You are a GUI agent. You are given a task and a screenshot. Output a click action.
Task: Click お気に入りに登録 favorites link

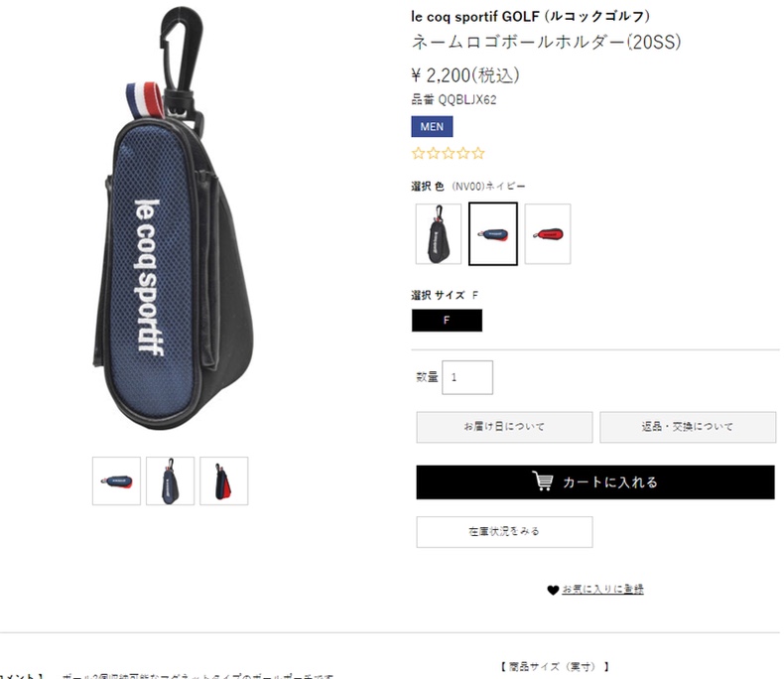pos(602,590)
